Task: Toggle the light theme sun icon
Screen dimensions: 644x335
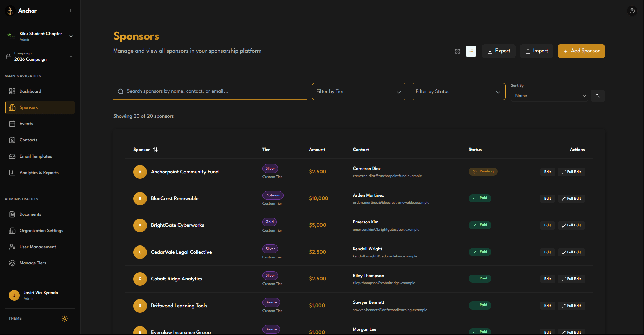Action: pos(65,319)
